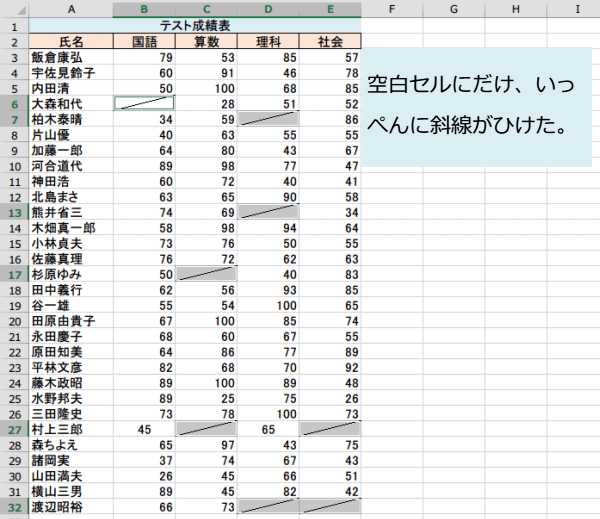The height and width of the screenshot is (519, 600).
Task: Select empty diagonal cell in row 6 国語
Action: (144, 103)
